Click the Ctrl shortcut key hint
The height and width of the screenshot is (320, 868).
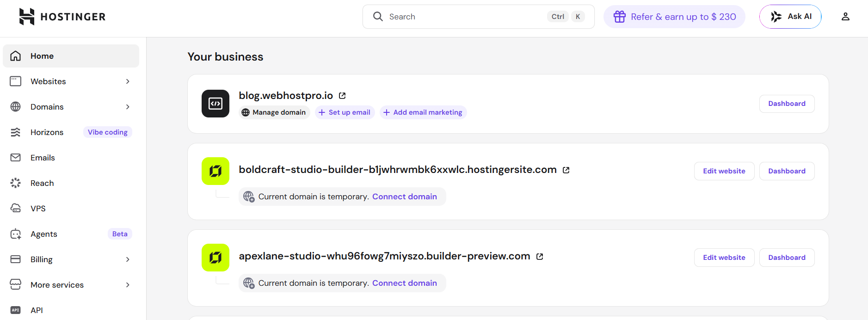[558, 17]
